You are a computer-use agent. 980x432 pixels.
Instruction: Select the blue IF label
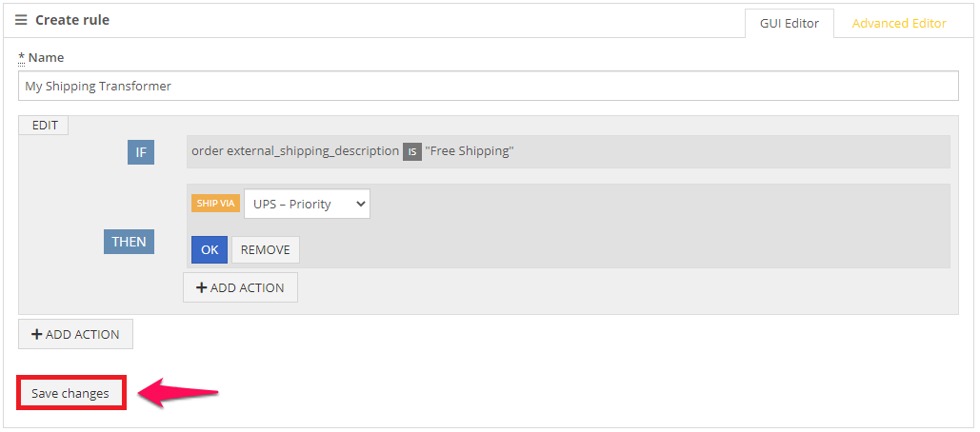[141, 151]
